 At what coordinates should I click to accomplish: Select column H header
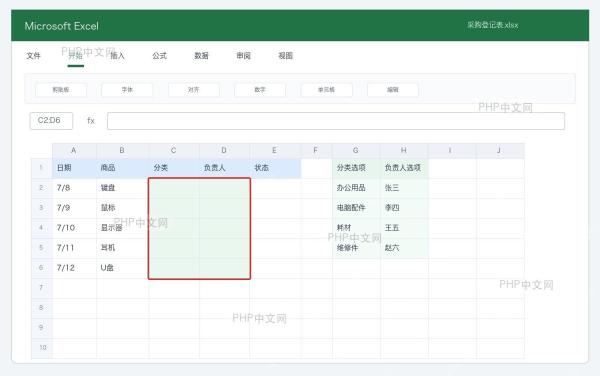click(x=404, y=151)
